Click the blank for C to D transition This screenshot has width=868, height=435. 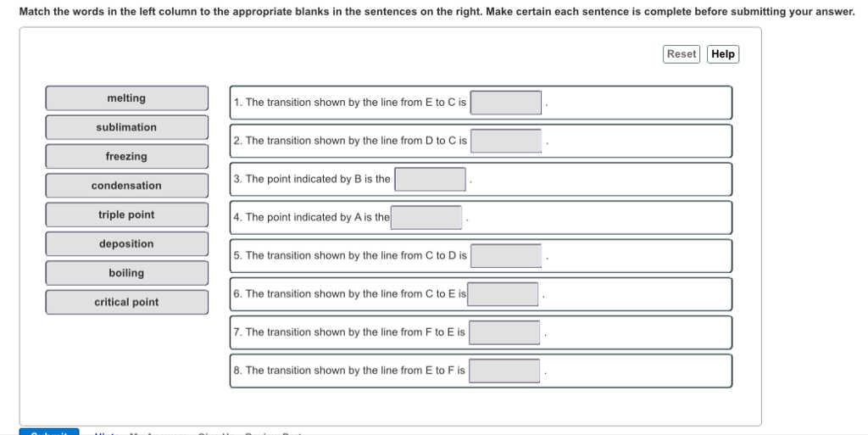pos(506,256)
